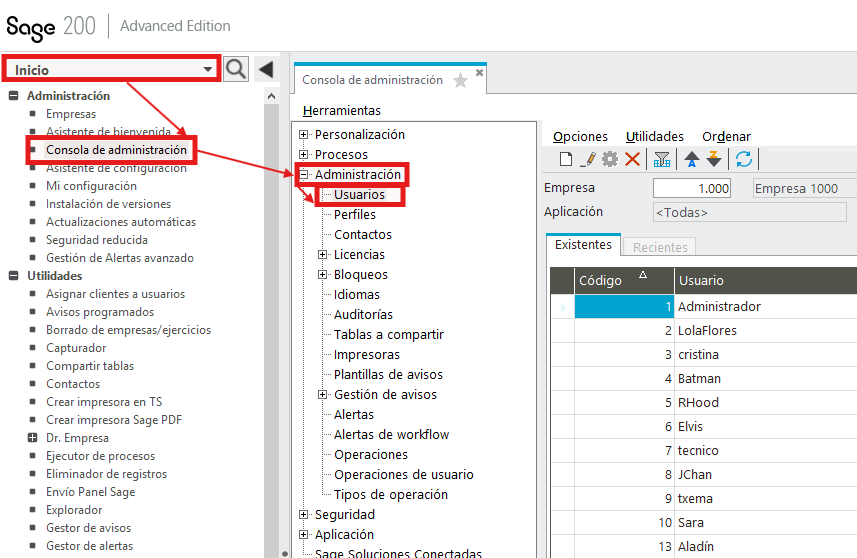This screenshot has width=857, height=558.
Task: Collapse the Administración section in the sidebar
Action: tap(14, 96)
